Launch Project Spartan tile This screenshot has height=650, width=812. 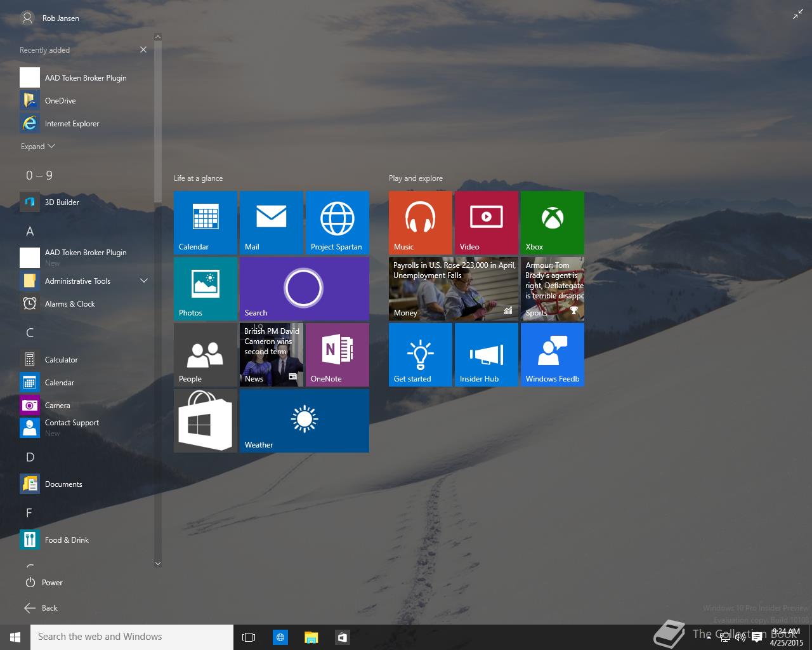point(337,223)
